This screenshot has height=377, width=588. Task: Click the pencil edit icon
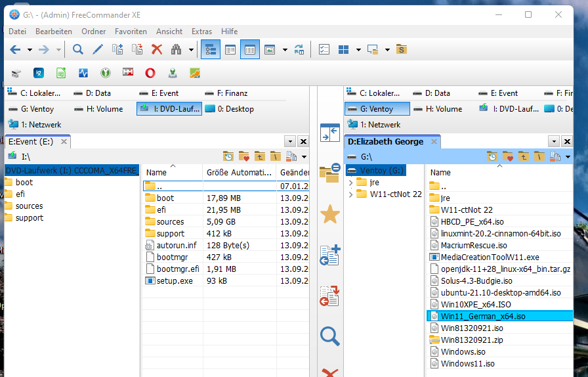coord(98,49)
